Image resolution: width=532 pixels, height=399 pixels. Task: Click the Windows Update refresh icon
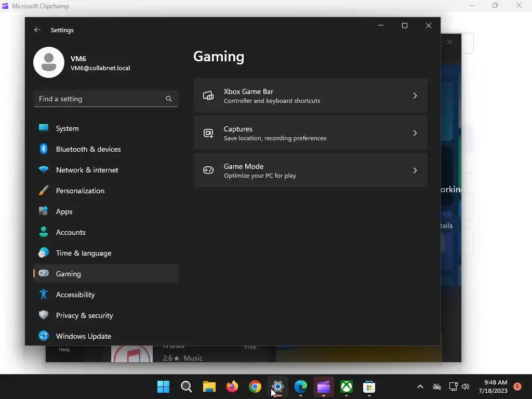pyautogui.click(x=44, y=336)
